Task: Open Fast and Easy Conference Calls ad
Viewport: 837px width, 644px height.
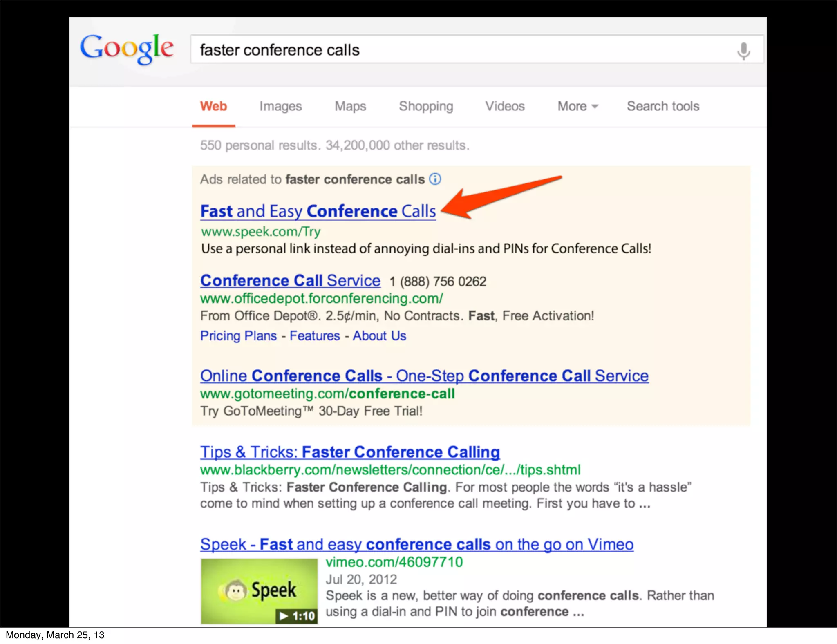Action: 318,211
